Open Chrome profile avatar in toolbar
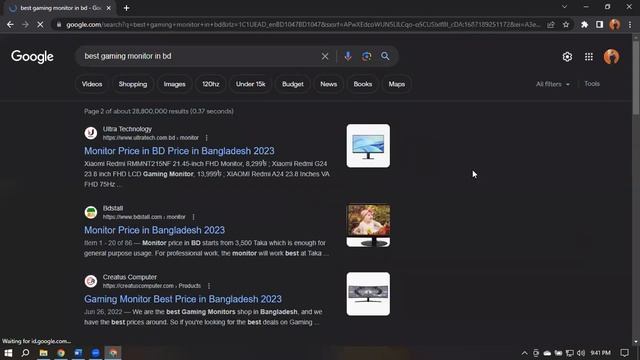The image size is (640, 360). pos(615,25)
